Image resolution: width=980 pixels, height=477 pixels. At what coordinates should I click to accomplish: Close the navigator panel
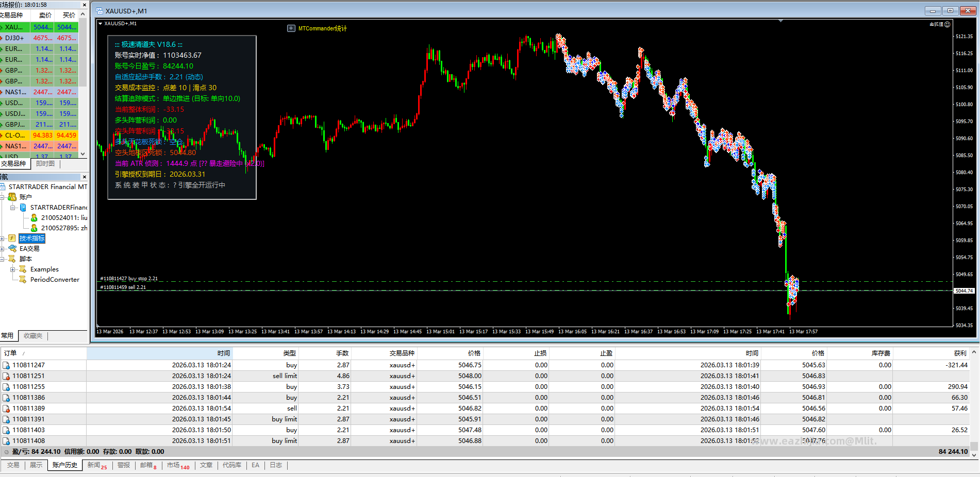pyautogui.click(x=85, y=177)
